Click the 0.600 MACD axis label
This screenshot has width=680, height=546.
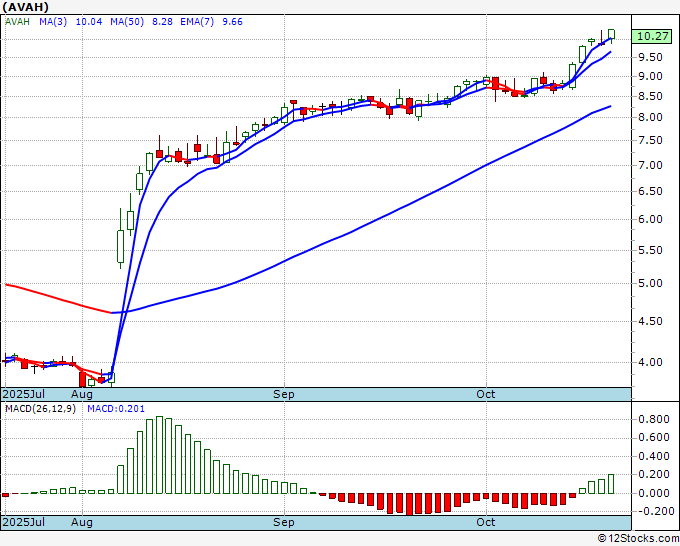[653, 438]
